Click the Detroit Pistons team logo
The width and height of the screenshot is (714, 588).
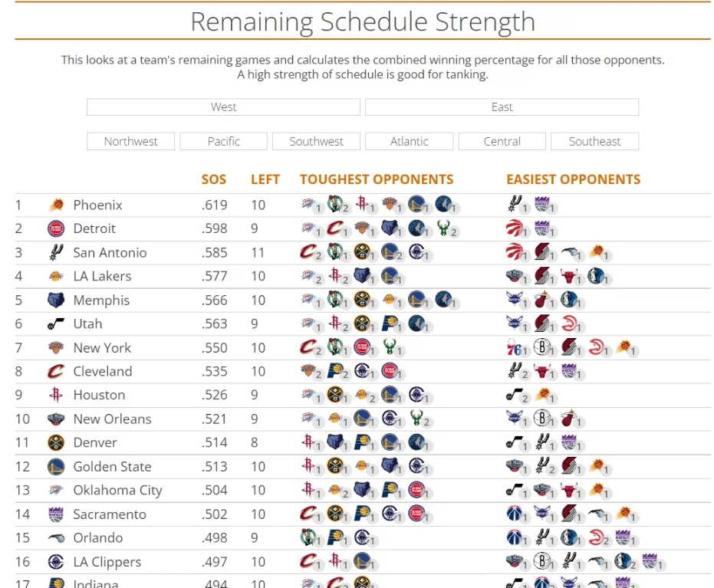tap(56, 228)
